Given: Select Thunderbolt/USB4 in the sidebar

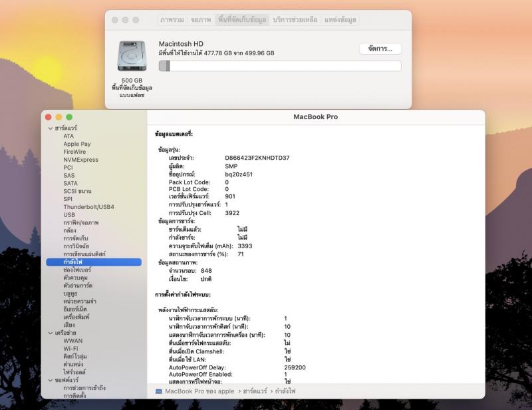Looking at the screenshot, I should (88, 207).
